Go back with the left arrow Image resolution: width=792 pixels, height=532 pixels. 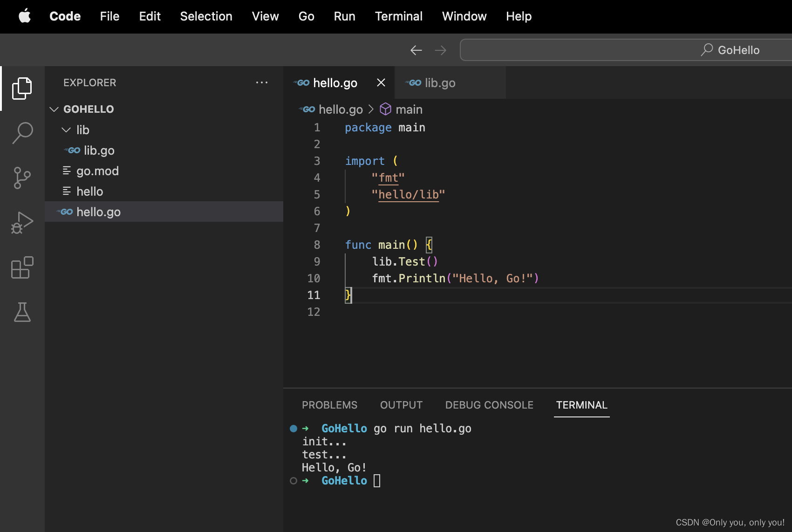[x=416, y=50]
